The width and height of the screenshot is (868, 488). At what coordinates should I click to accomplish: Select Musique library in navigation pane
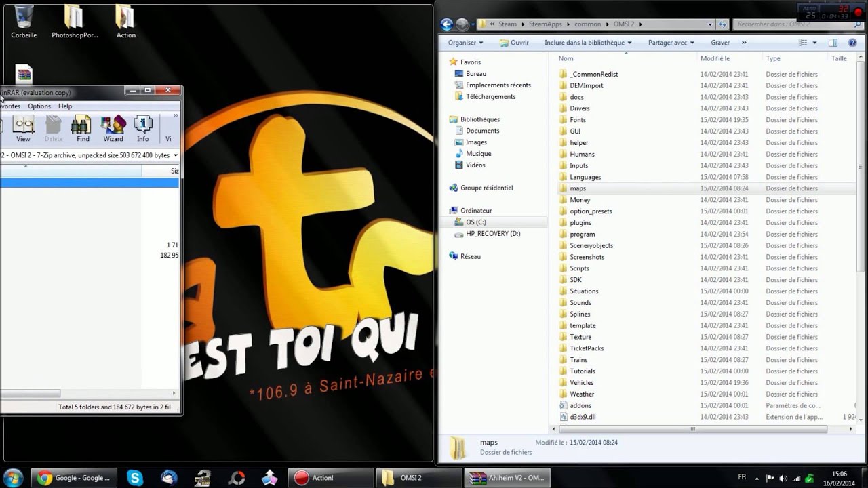pos(478,154)
